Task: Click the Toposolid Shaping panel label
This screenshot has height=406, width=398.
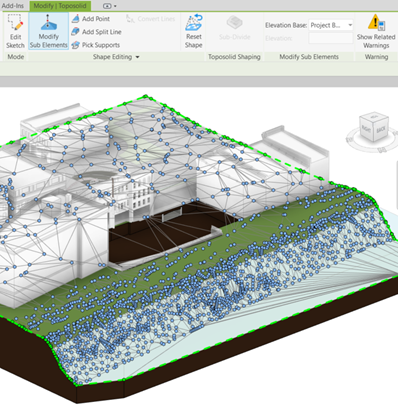Action: [234, 57]
